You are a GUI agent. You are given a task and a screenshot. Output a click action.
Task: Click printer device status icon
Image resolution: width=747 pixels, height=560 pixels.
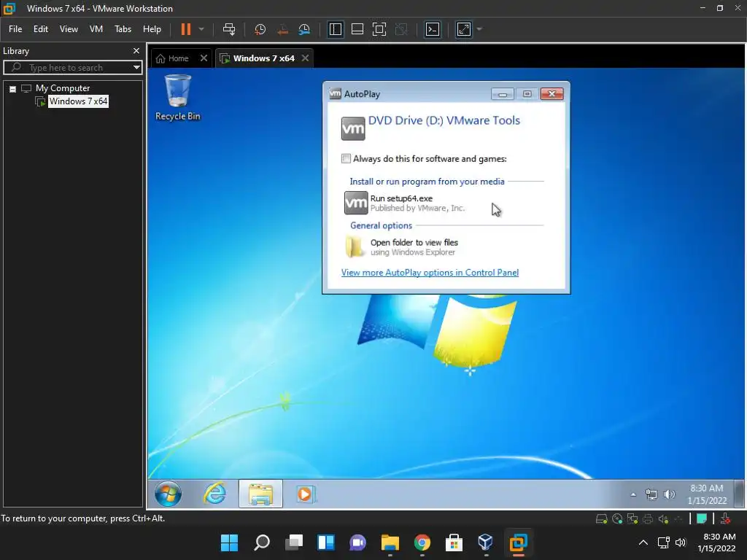coord(648,518)
